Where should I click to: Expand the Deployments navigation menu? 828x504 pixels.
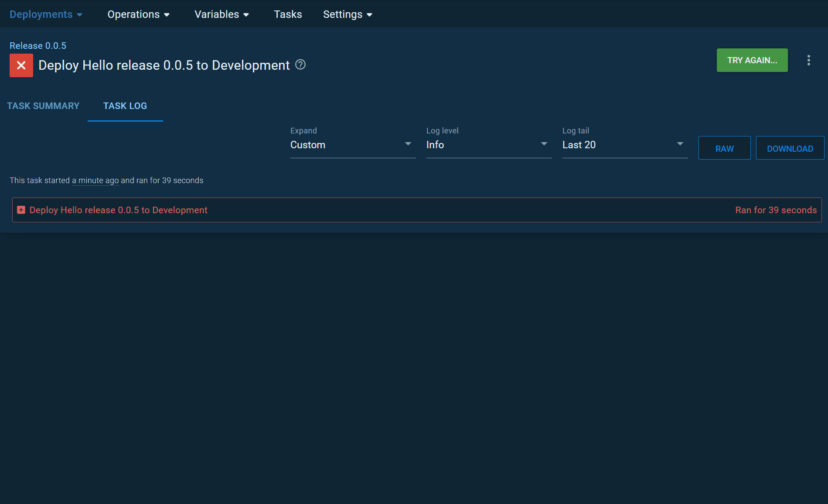[46, 14]
